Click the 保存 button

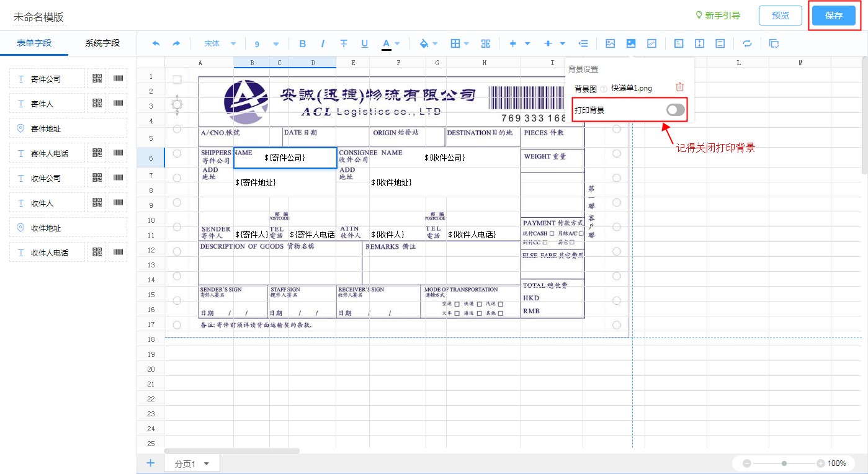[x=834, y=16]
